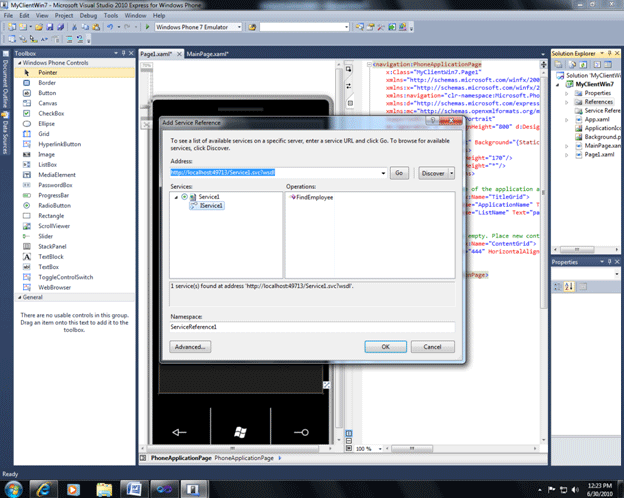Expand App.xaml node in Solution Explorer
The image size is (624, 498).
point(567,120)
